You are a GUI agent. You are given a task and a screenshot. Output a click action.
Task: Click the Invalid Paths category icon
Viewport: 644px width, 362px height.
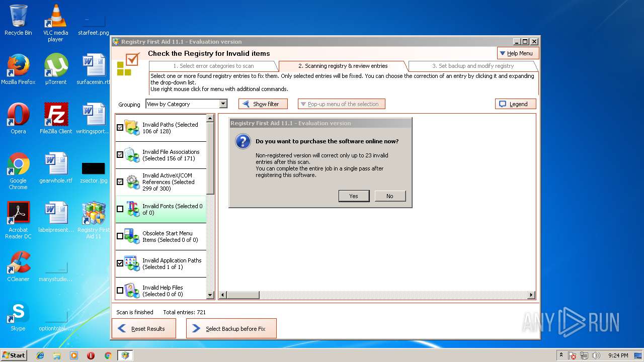[x=132, y=128]
